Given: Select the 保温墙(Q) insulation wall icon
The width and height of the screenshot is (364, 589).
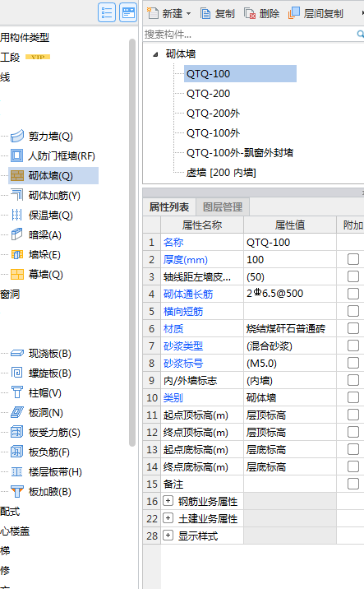Looking at the screenshot, I should click(17, 215).
